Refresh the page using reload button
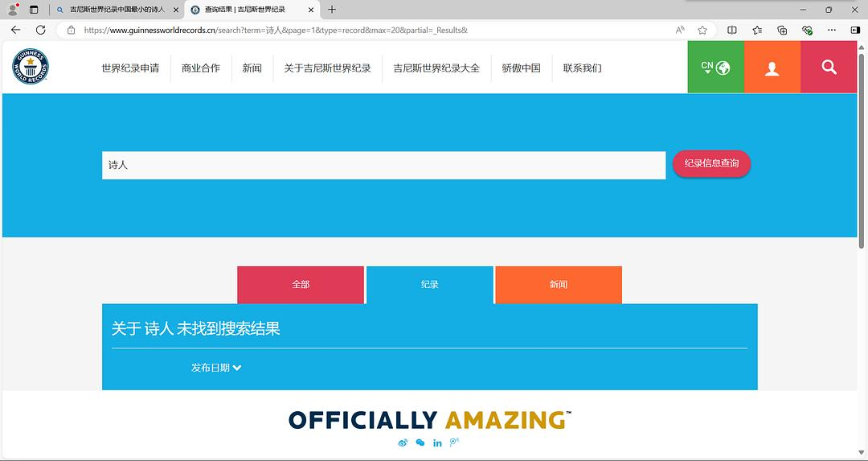Image resolution: width=868 pixels, height=461 pixels. point(41,30)
